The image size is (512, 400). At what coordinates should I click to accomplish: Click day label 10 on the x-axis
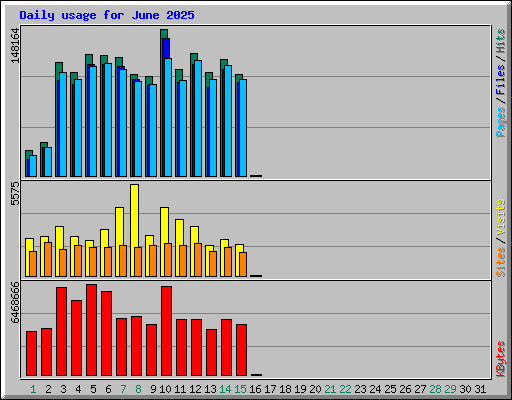pyautogui.click(x=165, y=389)
